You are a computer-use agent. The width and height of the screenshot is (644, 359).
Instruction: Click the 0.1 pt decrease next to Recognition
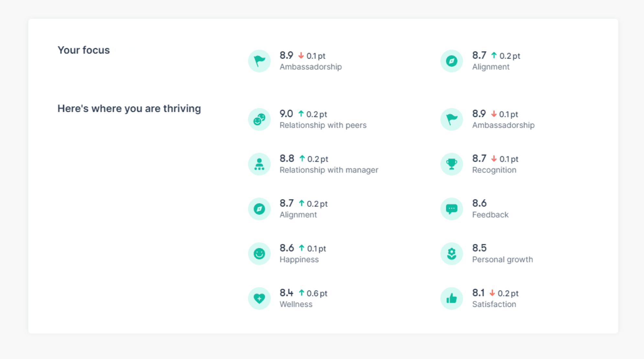click(x=505, y=159)
